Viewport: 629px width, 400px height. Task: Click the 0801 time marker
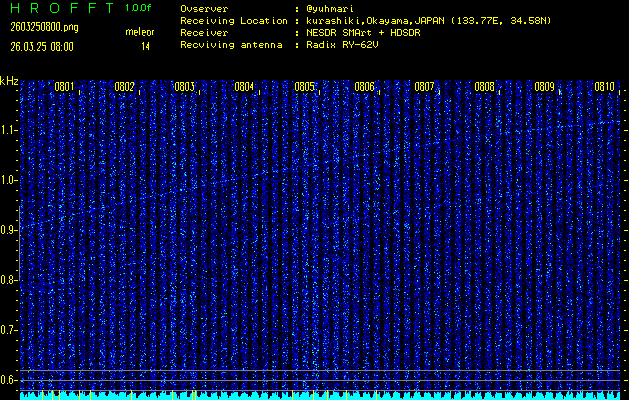point(64,87)
